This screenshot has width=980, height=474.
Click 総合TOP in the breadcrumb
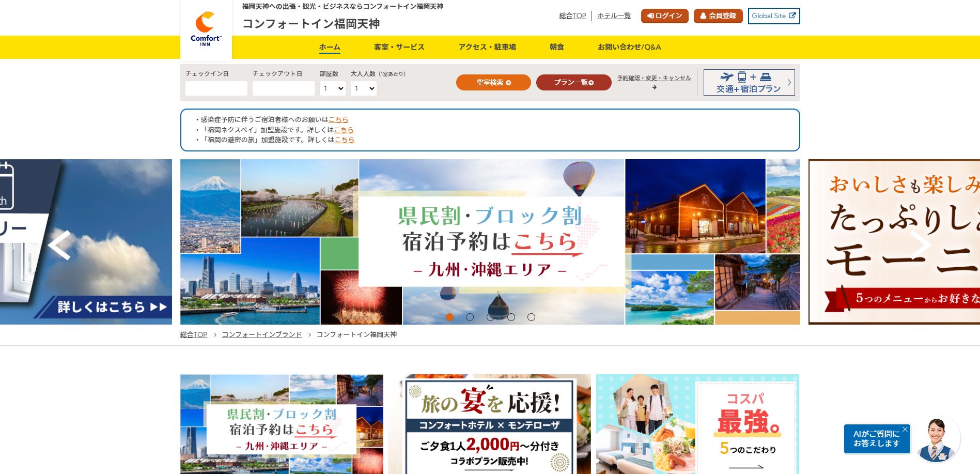point(194,334)
